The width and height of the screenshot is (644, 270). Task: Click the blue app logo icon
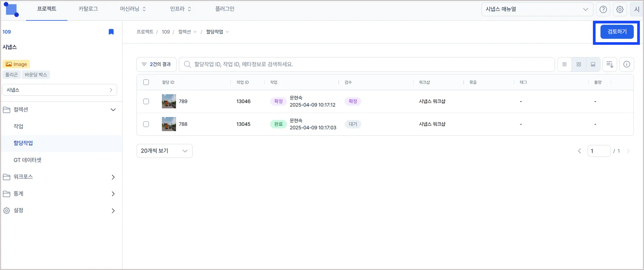coord(11,9)
